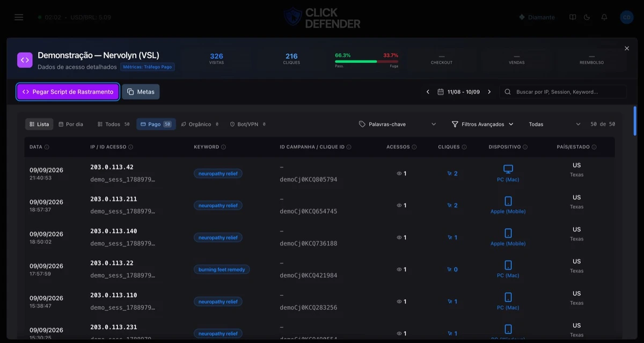Click device icon in 203.0.113.110 row
This screenshot has width=644, height=343.
point(508,297)
